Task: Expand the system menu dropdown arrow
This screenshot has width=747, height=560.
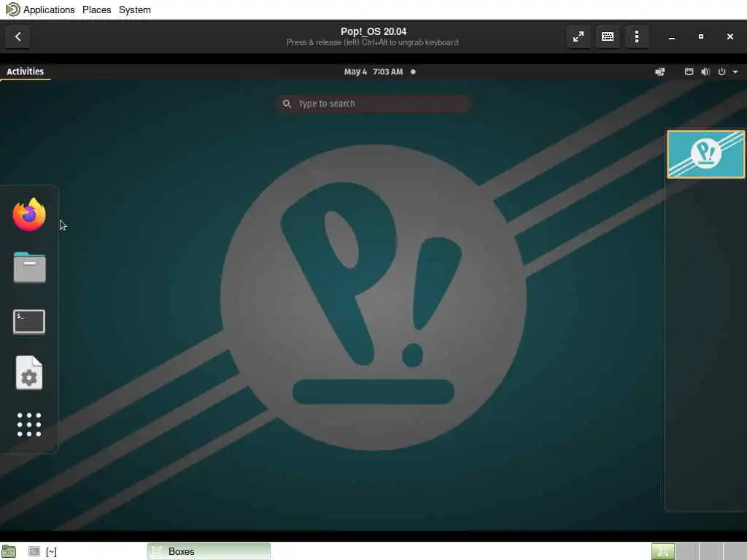Action: point(735,72)
